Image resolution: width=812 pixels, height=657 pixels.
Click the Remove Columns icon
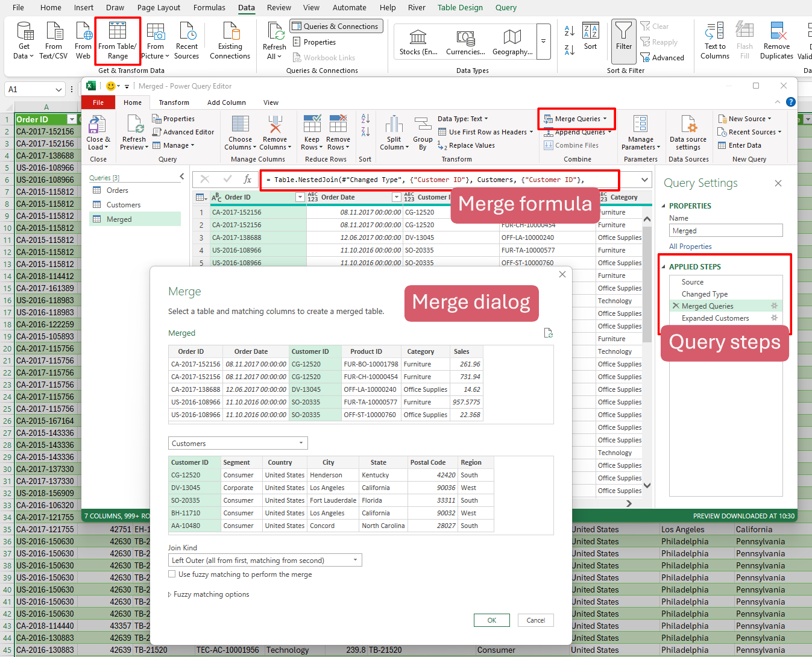[x=275, y=125]
